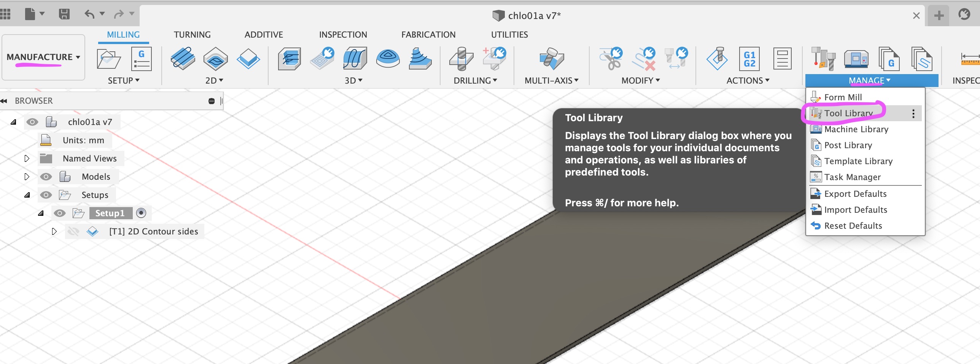Open the SETUP dropdown menu
Viewport: 980px width, 364px height.
[x=124, y=81]
